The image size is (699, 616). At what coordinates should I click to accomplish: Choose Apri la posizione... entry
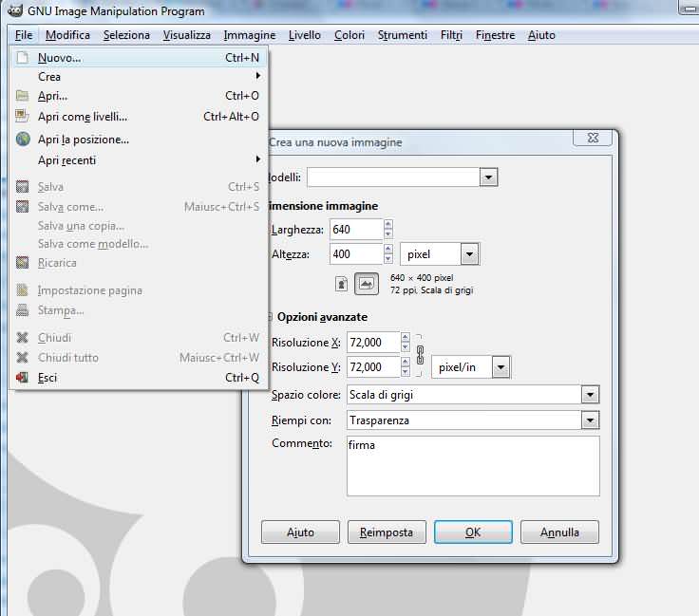139,140
